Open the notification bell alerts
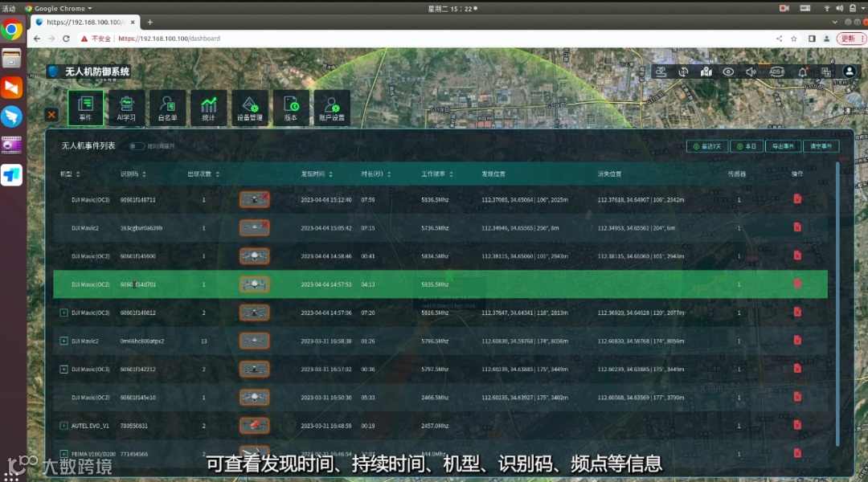Screen dimensions: 868x482 tap(802, 72)
